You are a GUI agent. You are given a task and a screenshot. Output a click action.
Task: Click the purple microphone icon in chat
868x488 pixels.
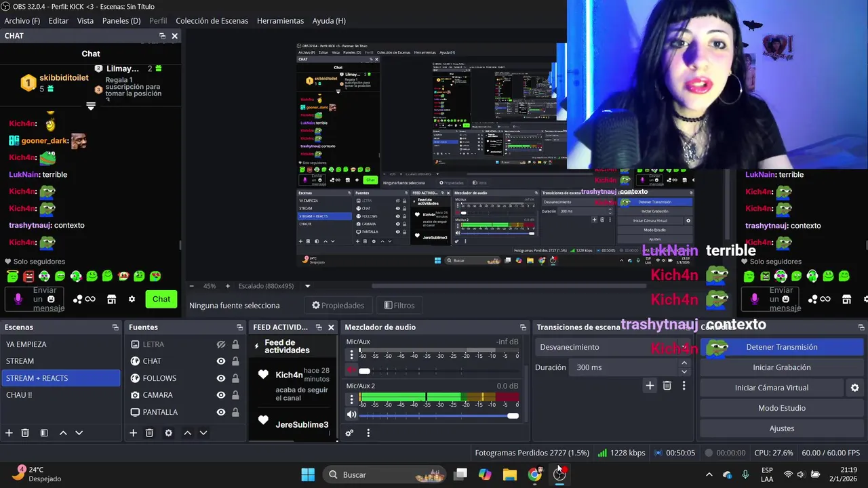point(18,299)
